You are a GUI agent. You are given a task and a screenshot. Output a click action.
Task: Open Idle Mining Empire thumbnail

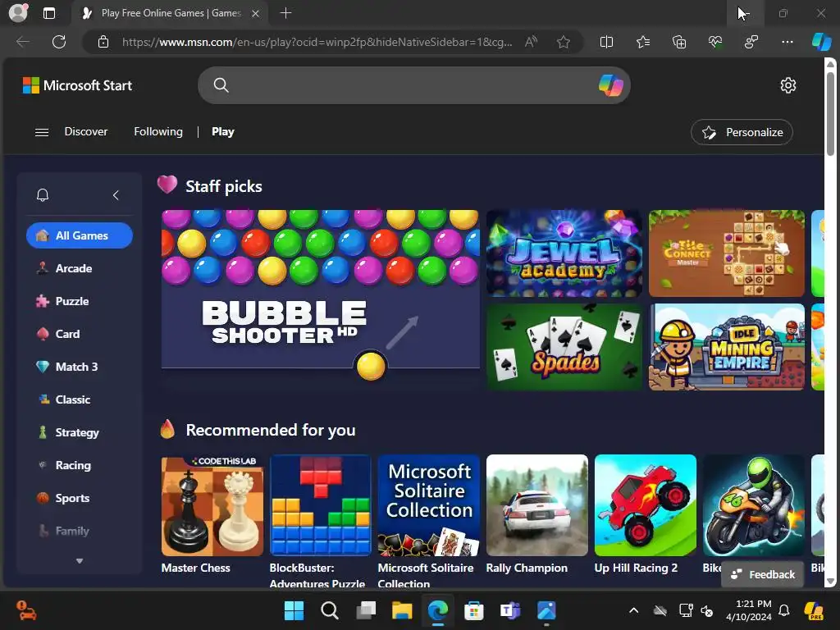coord(727,347)
